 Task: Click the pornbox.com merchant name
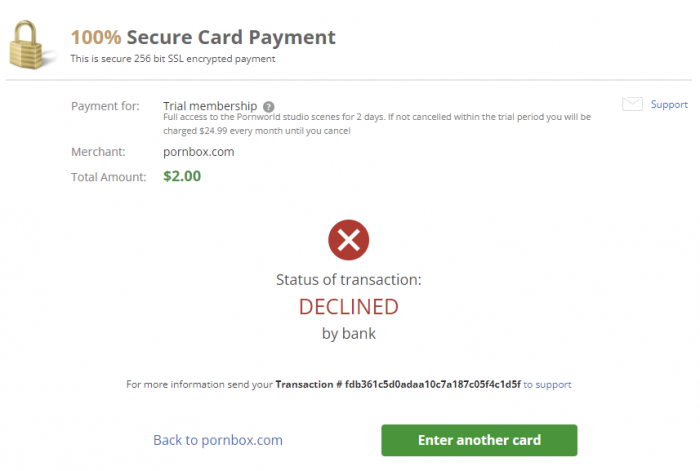(199, 151)
